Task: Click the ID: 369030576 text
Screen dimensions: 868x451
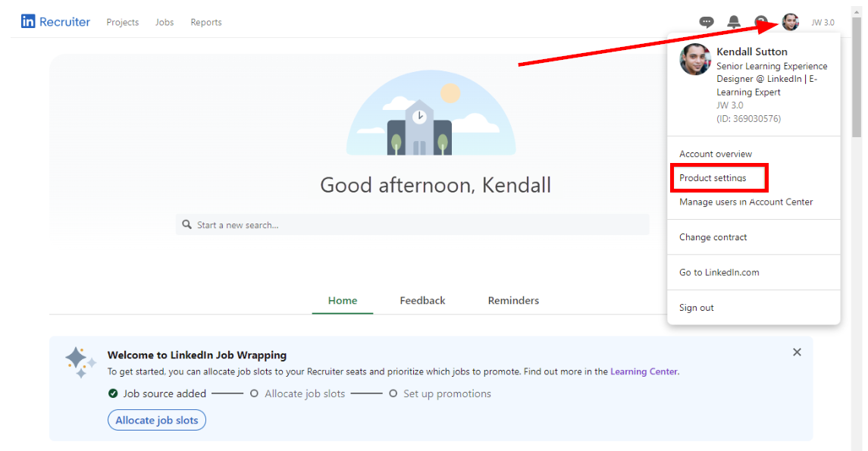Action: pos(748,118)
